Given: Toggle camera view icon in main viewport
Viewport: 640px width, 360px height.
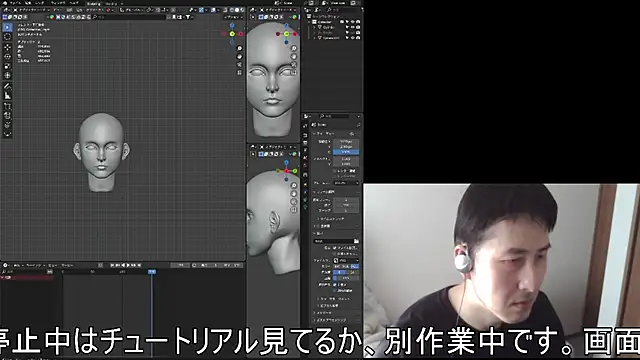Looking at the screenshot, I should tap(240, 65).
